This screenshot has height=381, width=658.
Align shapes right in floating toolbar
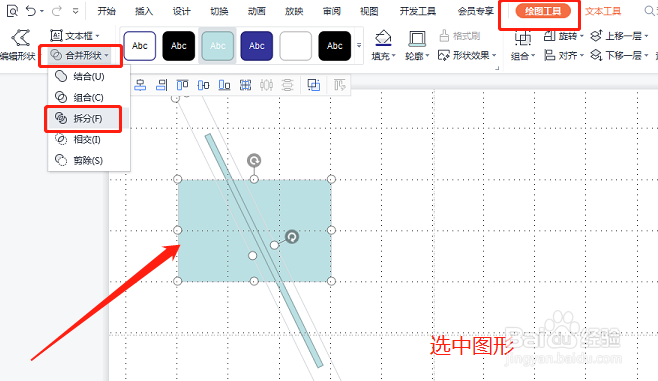click(162, 85)
